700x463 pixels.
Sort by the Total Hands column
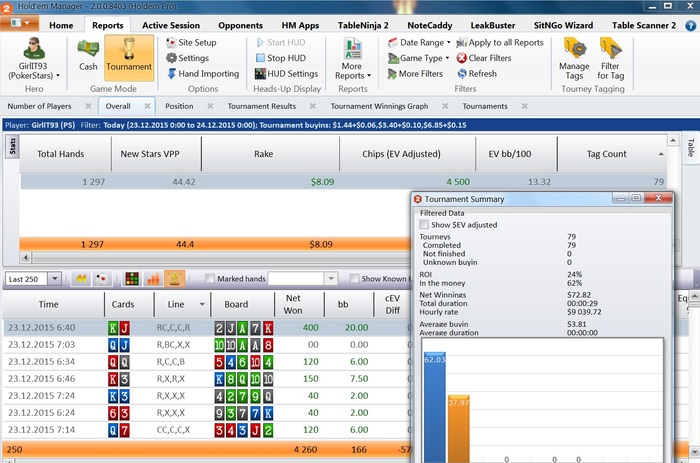tap(60, 154)
